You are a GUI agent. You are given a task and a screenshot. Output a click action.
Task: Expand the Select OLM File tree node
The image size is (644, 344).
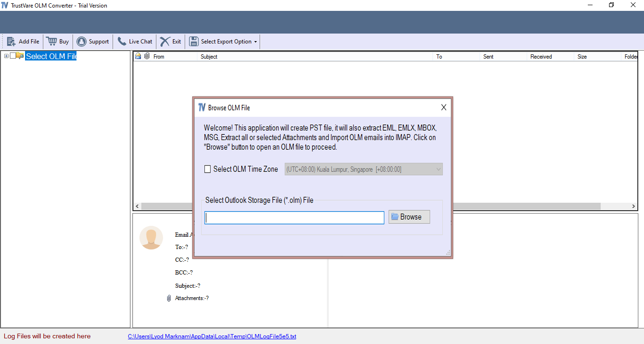pos(6,55)
